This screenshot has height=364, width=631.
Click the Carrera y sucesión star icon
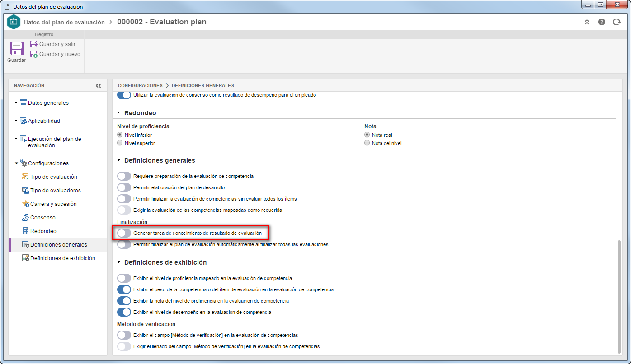click(26, 204)
